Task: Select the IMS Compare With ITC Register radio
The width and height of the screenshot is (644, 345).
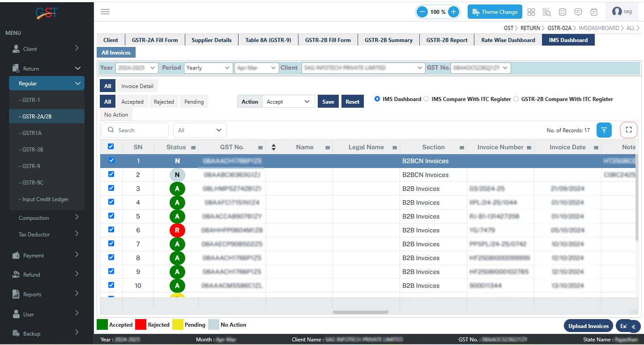Action: click(x=426, y=99)
